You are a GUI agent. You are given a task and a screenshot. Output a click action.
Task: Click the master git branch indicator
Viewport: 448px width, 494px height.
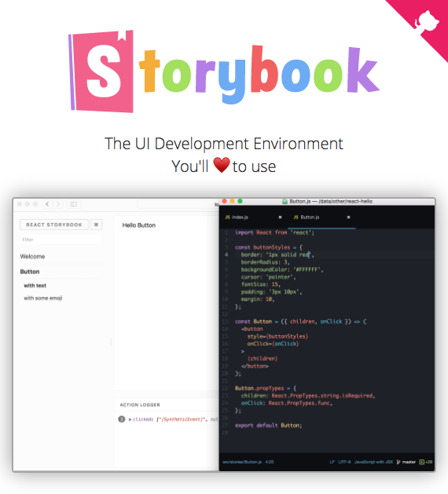click(406, 462)
